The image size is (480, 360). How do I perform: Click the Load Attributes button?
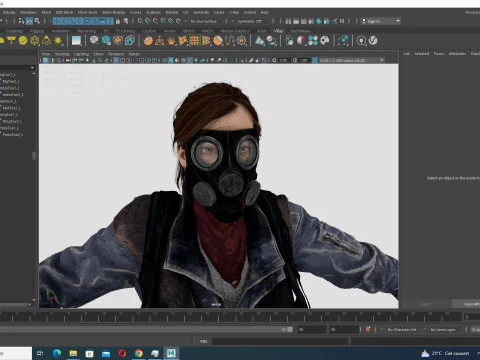(466, 304)
